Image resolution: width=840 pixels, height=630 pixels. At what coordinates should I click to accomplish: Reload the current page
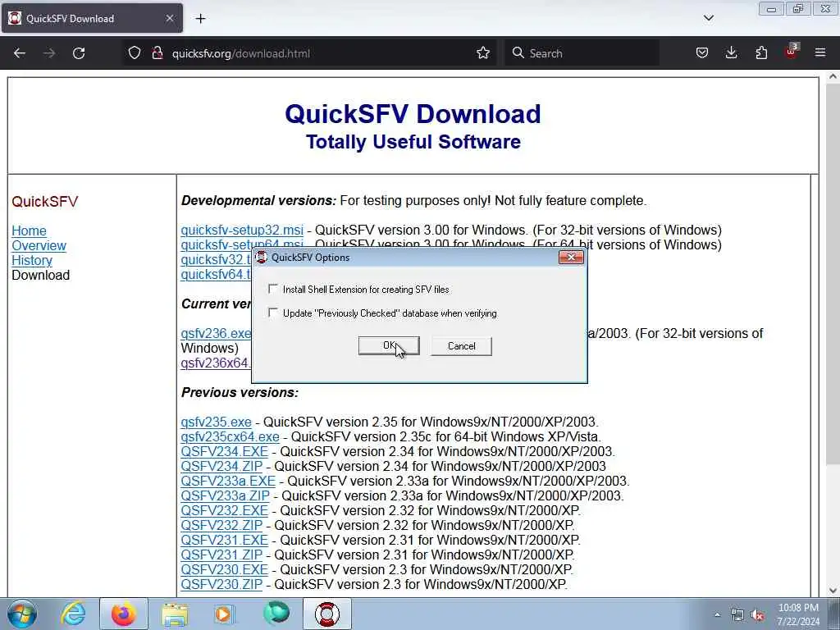[79, 53]
